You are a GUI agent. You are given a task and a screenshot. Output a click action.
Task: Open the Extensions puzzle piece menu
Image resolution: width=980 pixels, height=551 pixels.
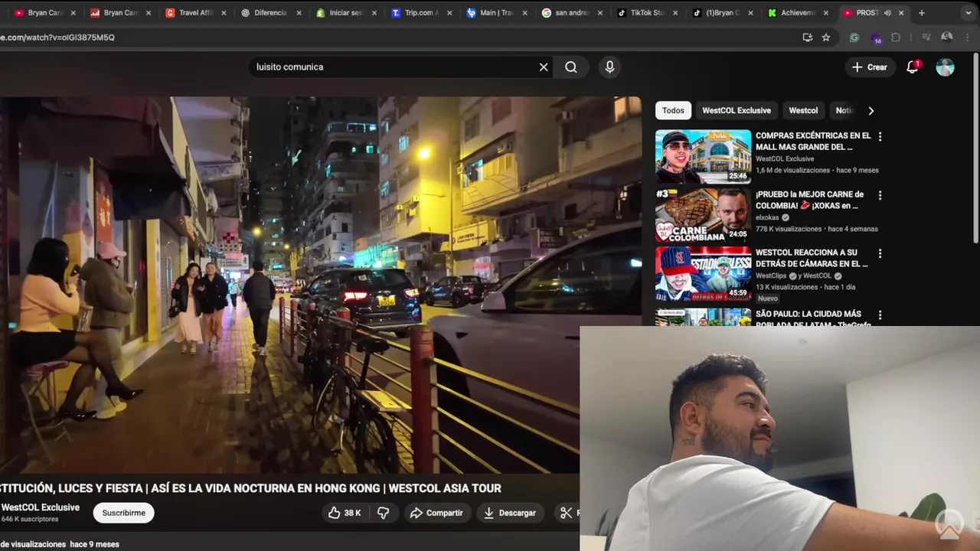(896, 37)
